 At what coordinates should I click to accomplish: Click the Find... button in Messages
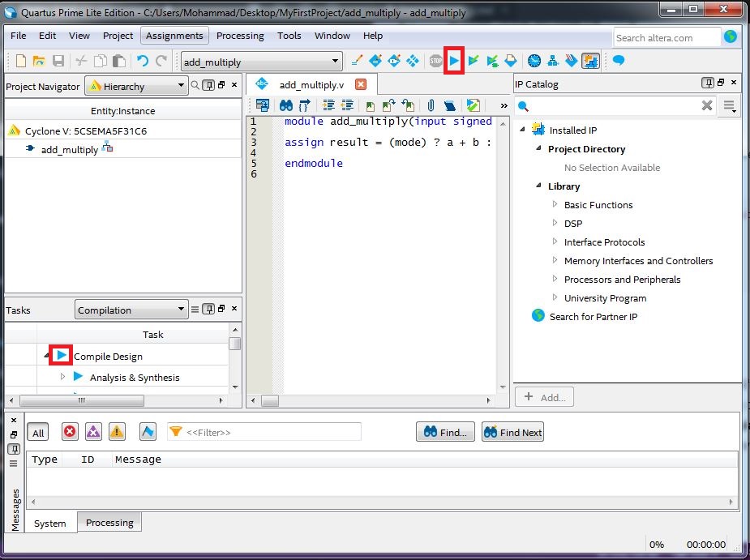(x=445, y=432)
